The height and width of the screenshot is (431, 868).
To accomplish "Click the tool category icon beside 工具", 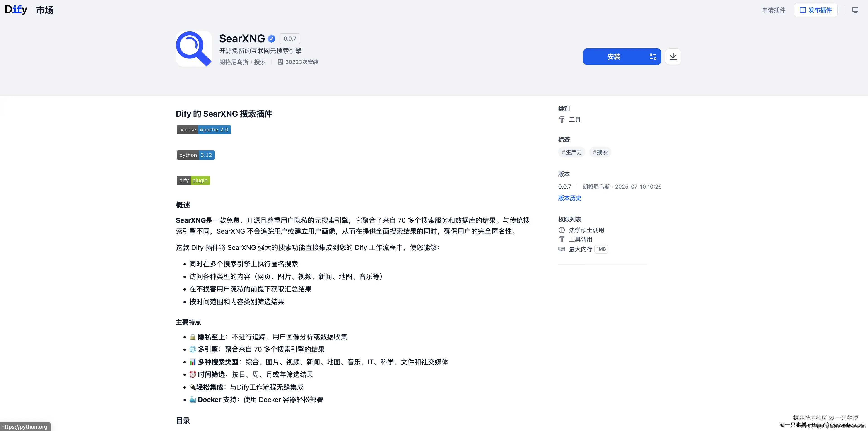I will pyautogui.click(x=561, y=120).
